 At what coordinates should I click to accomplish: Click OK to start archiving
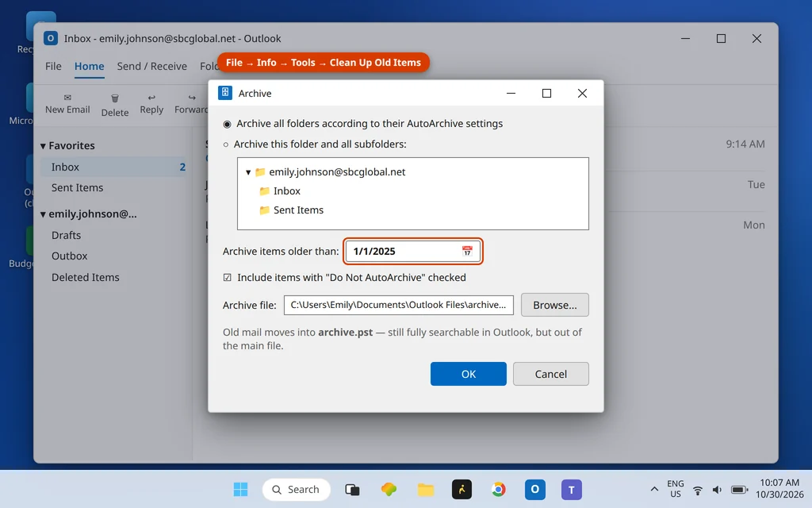(x=468, y=374)
